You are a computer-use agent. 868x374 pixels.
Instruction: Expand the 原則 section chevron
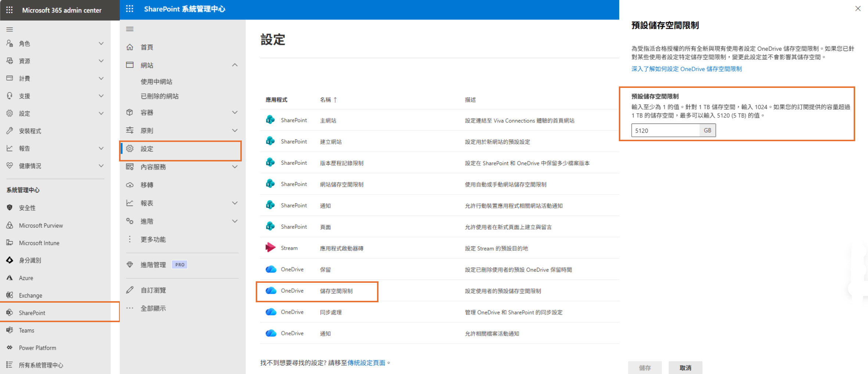point(235,130)
